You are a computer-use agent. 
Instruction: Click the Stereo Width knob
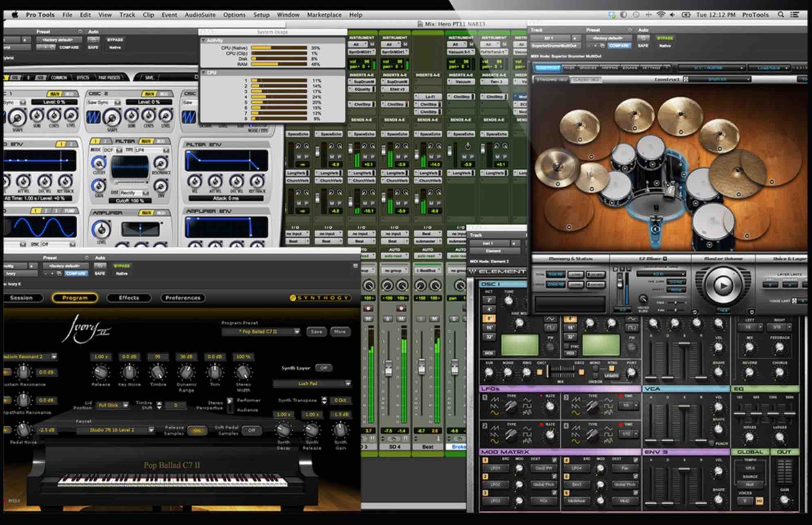coord(243,372)
